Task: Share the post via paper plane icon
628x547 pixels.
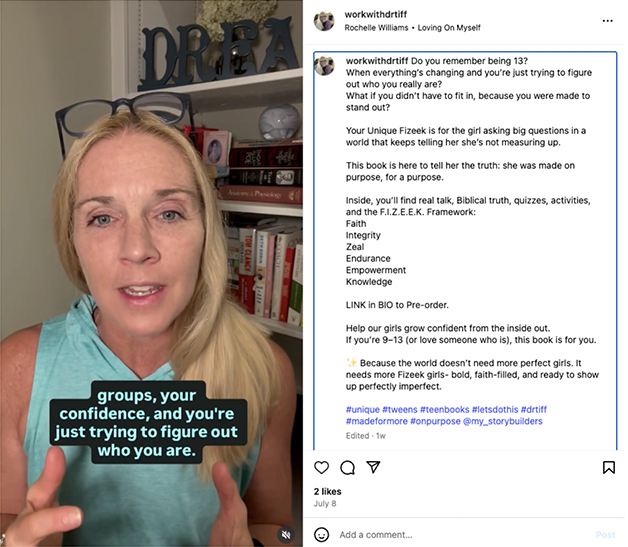Action: [x=373, y=467]
